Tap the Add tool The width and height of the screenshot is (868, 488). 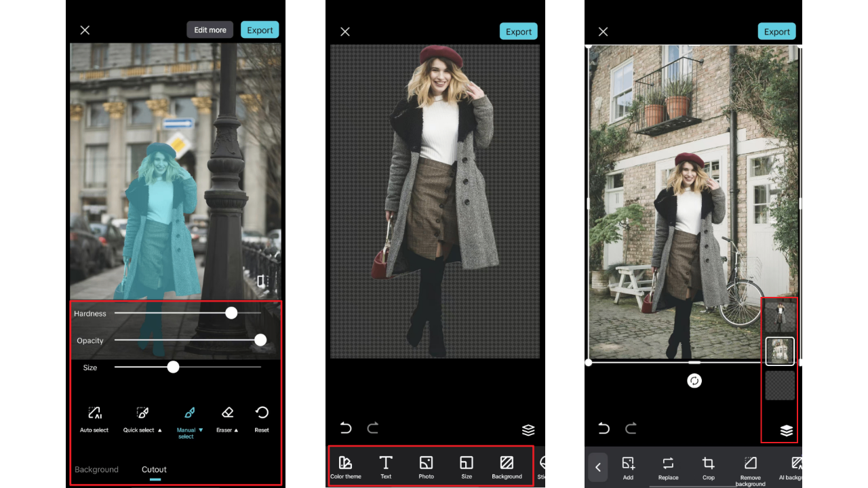click(x=628, y=468)
